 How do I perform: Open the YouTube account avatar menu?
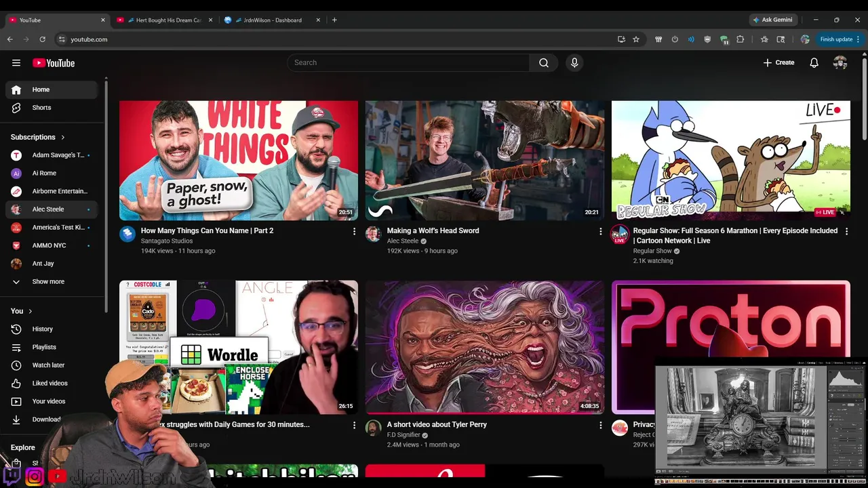(x=840, y=63)
